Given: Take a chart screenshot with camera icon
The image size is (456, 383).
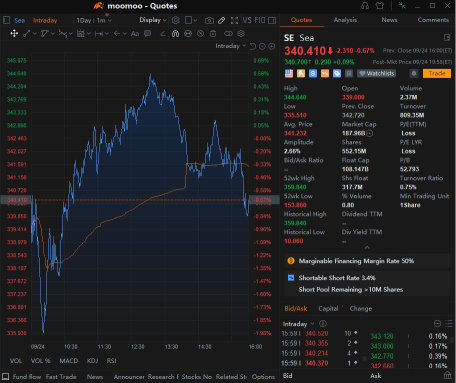Looking at the screenshot, I should (x=209, y=20).
